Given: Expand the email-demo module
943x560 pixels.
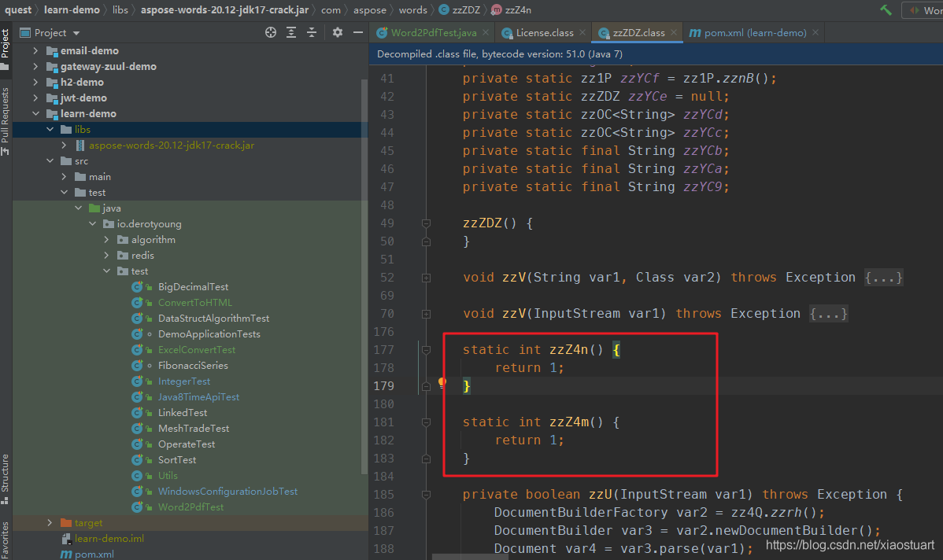Looking at the screenshot, I should [35, 50].
